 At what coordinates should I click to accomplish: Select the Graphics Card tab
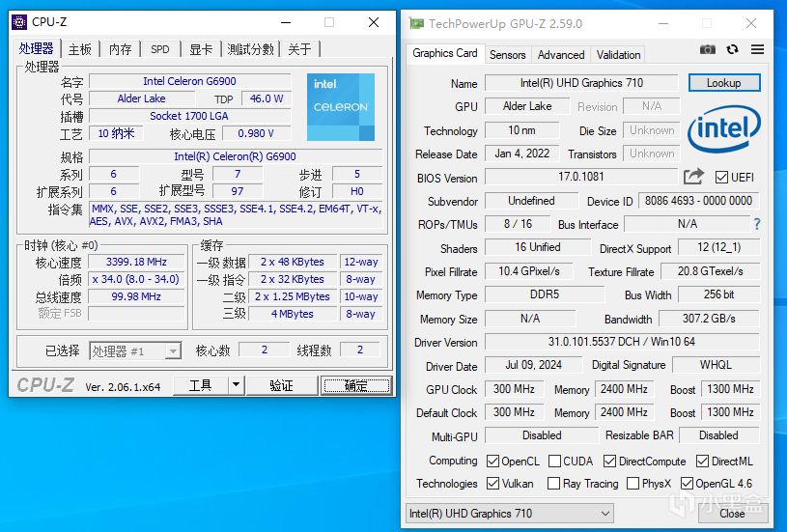click(x=445, y=53)
